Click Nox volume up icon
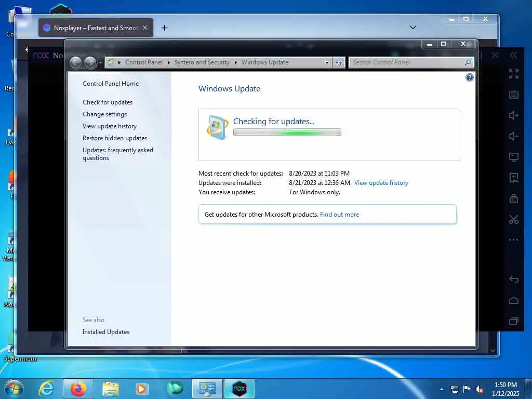Viewport: 532px width, 399px height. (x=514, y=115)
